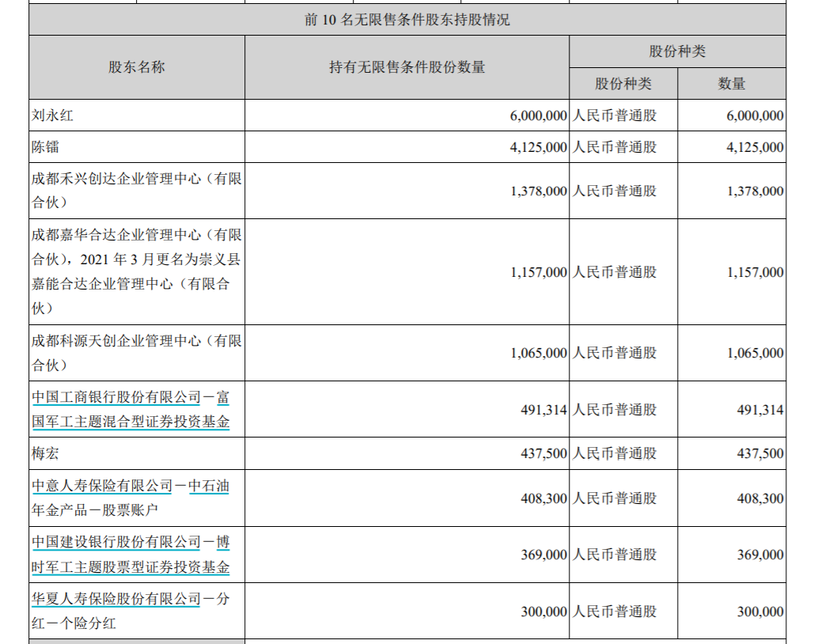Image resolution: width=814 pixels, height=644 pixels.
Task: Select 4,125,000 in the 数量 column
Action: pos(755,147)
